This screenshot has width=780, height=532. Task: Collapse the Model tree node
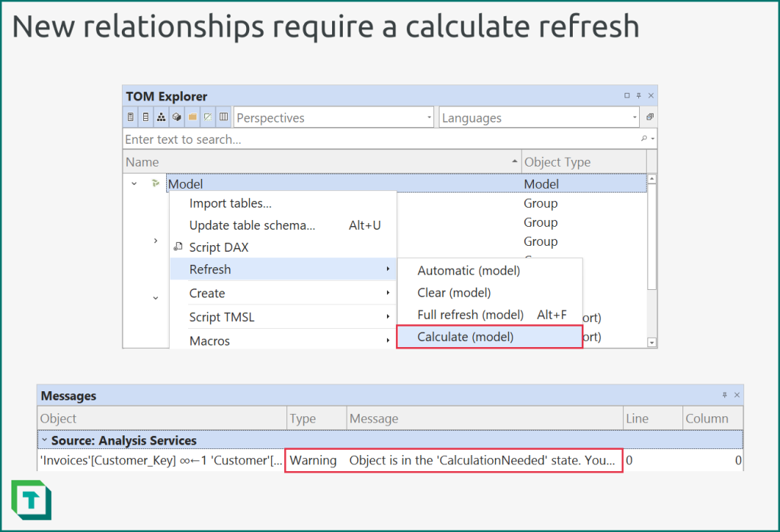(x=134, y=184)
